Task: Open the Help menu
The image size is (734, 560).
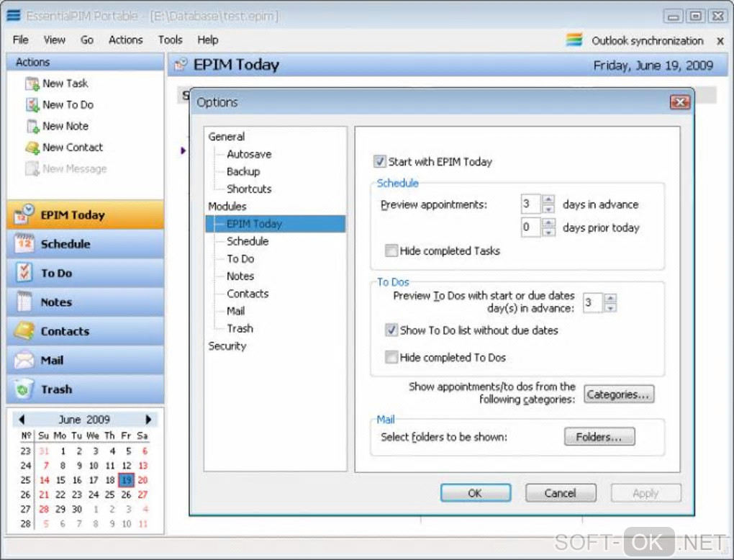Action: point(208,40)
